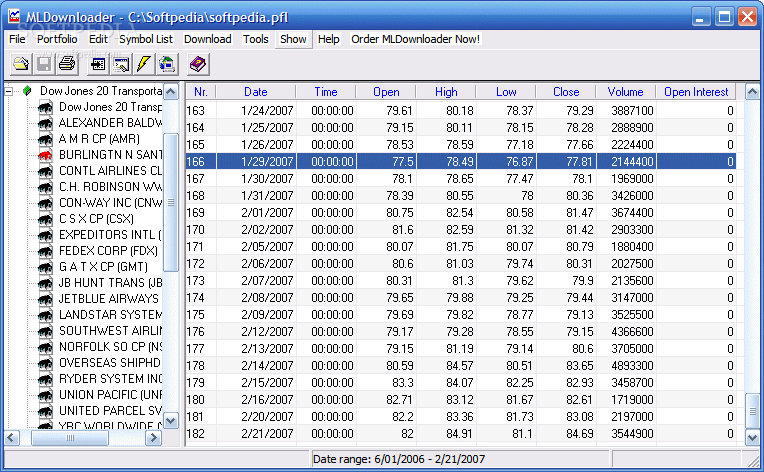Select JB HUNT TRANS tree item
Image resolution: width=764 pixels, height=472 pixels.
point(110,283)
